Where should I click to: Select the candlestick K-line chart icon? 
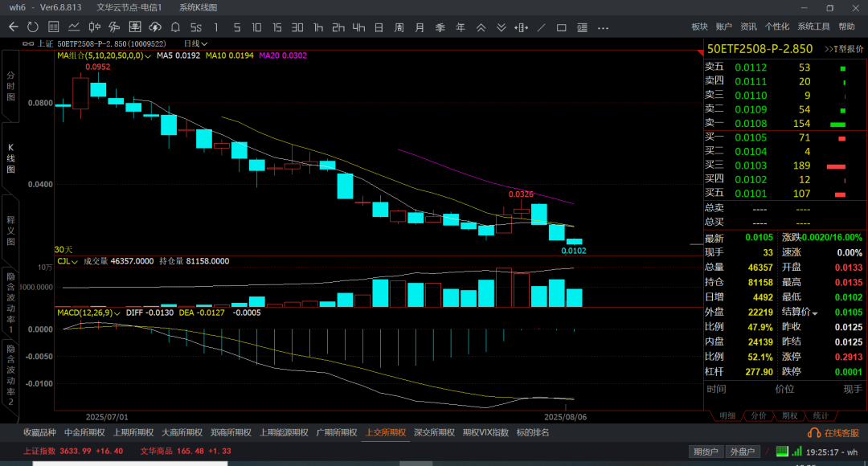(x=94, y=27)
